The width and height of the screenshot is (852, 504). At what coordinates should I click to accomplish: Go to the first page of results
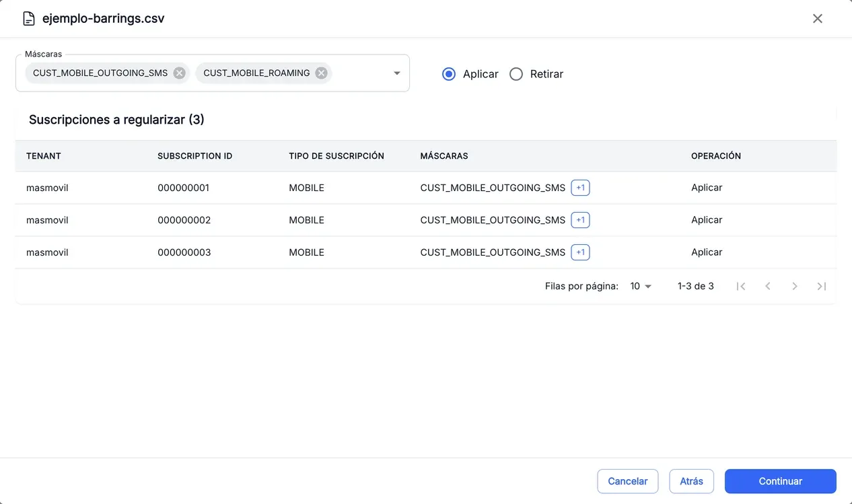[741, 287]
